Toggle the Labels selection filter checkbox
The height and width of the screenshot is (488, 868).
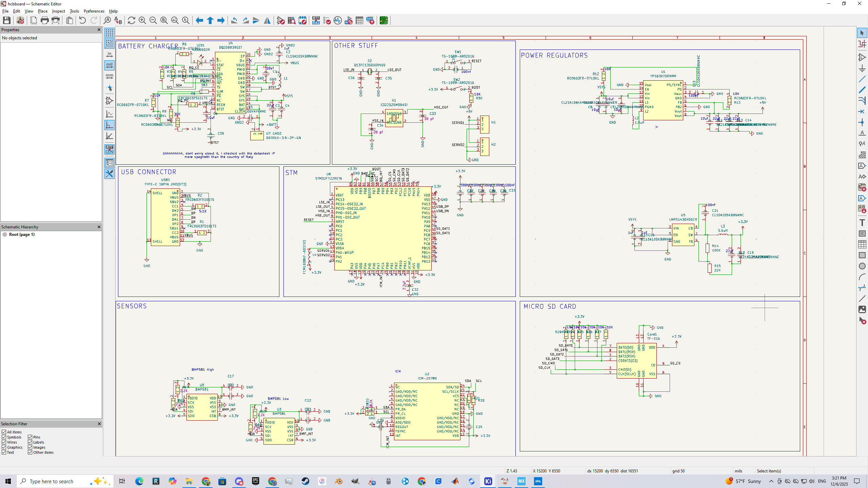30,442
